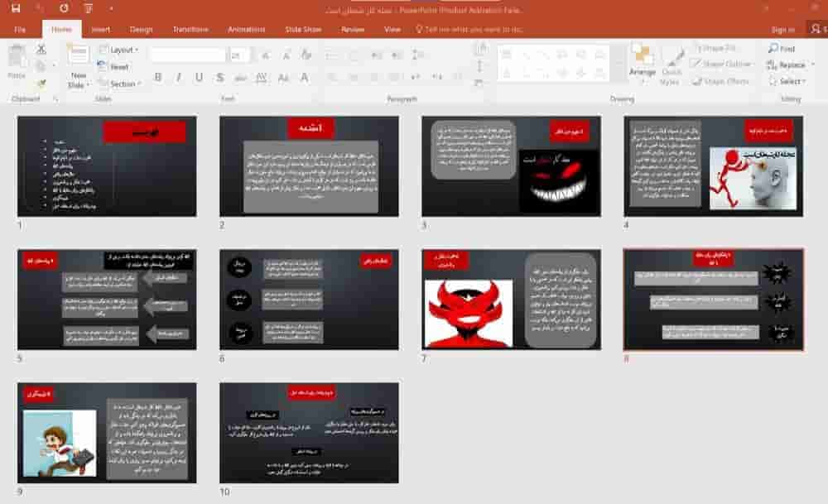Viewport: 828px width, 504px height.
Task: Switch to the Design tab
Action: pos(141,30)
